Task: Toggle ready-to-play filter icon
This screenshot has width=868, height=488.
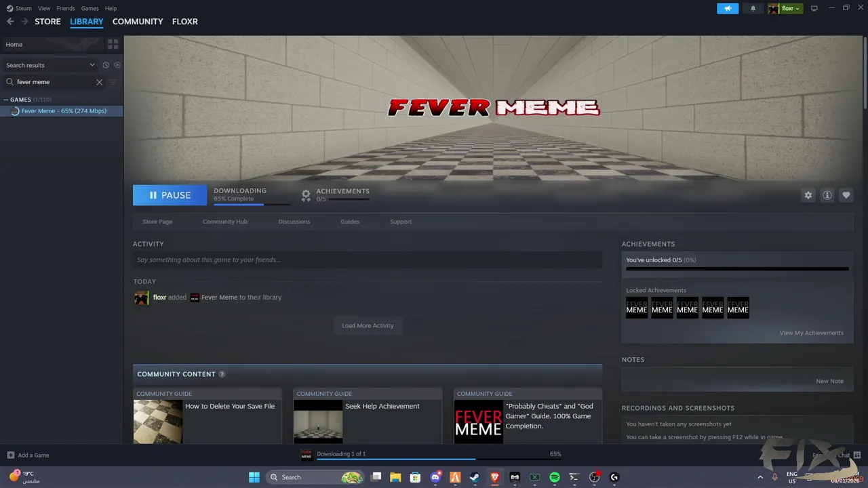Action: coord(117,65)
